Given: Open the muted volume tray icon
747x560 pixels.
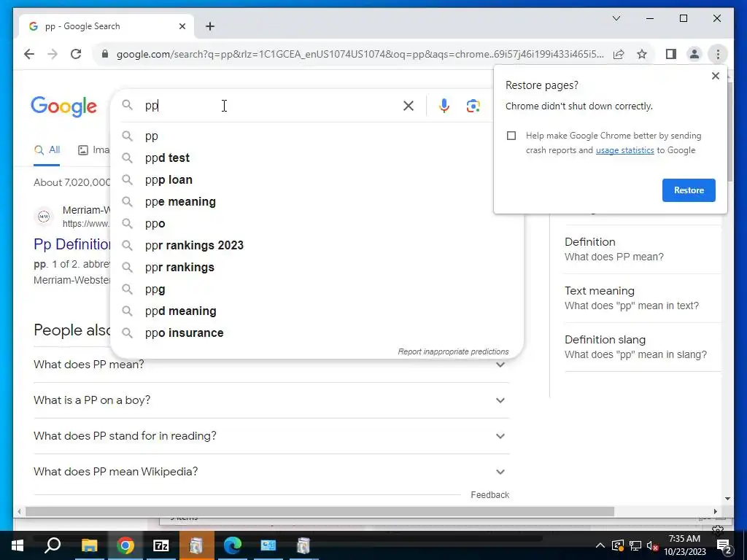Looking at the screenshot, I should tap(653, 545).
